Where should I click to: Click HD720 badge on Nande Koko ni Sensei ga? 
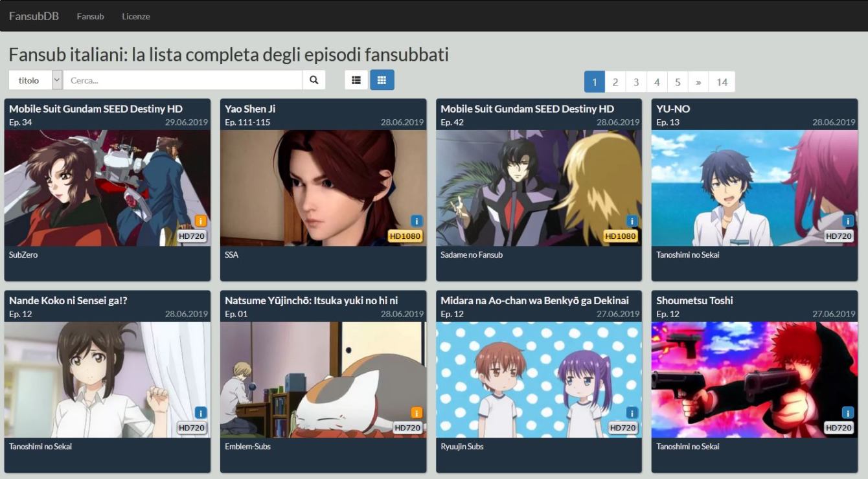coord(192,428)
